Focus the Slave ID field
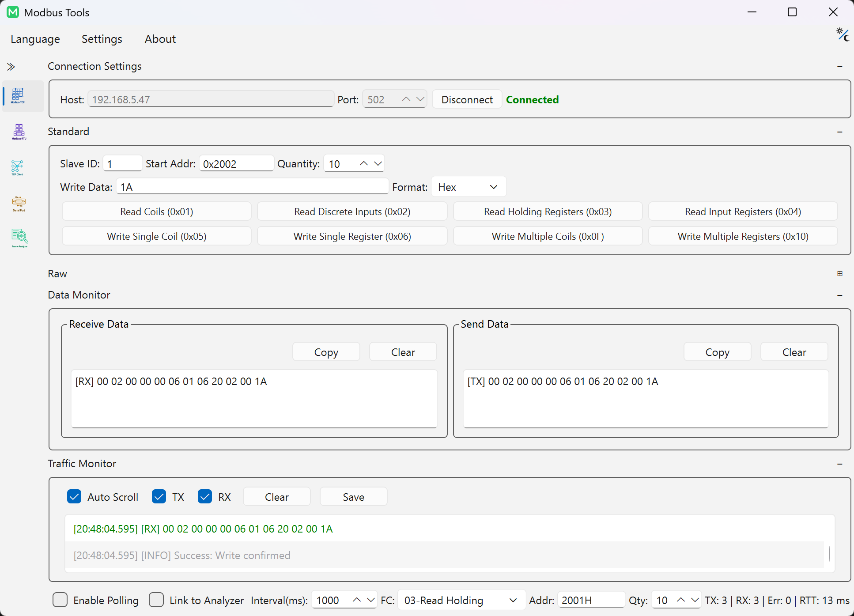Image resolution: width=854 pixels, height=616 pixels. tap(123, 164)
